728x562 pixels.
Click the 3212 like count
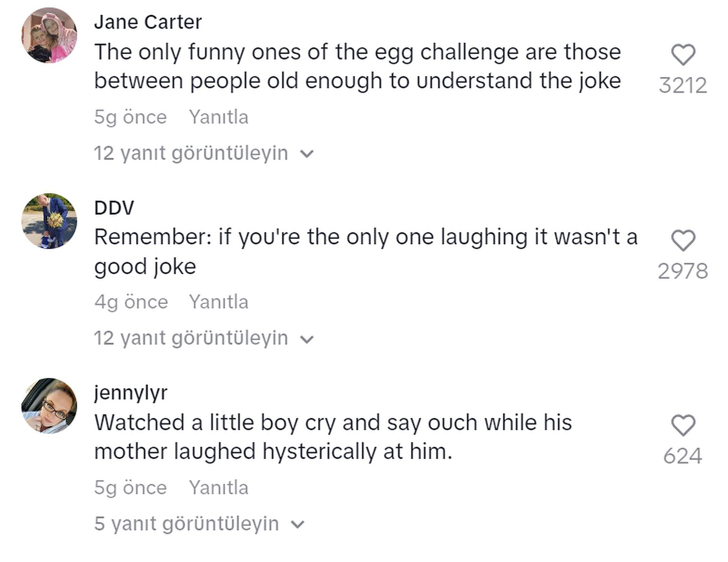[x=683, y=85]
